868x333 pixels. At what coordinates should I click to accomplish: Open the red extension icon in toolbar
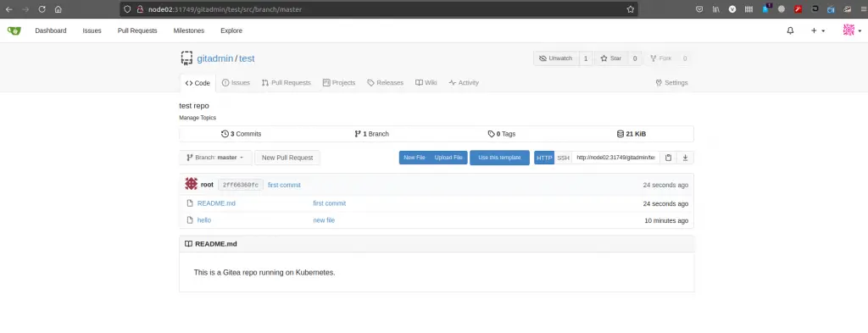point(798,9)
